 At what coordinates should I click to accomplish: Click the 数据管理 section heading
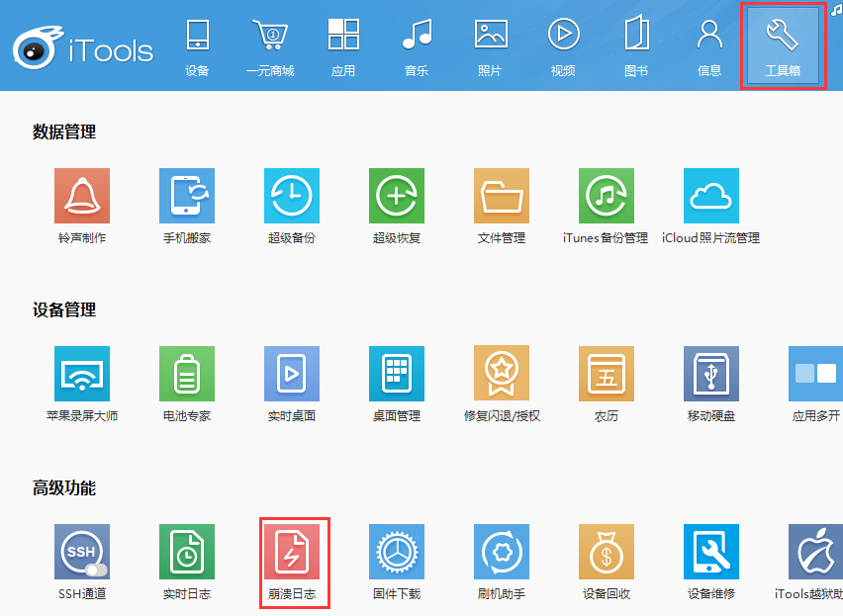[x=64, y=132]
